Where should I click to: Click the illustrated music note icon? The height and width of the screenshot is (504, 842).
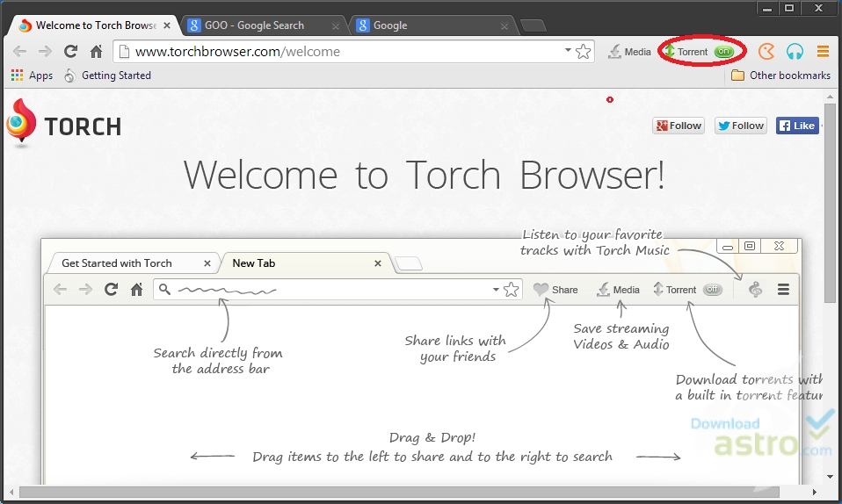coord(756,289)
